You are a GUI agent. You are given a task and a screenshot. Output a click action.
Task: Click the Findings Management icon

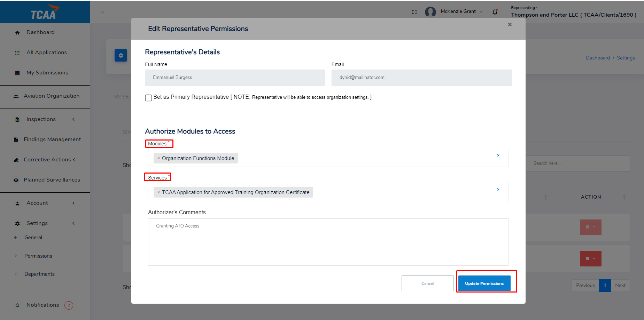(x=16, y=140)
